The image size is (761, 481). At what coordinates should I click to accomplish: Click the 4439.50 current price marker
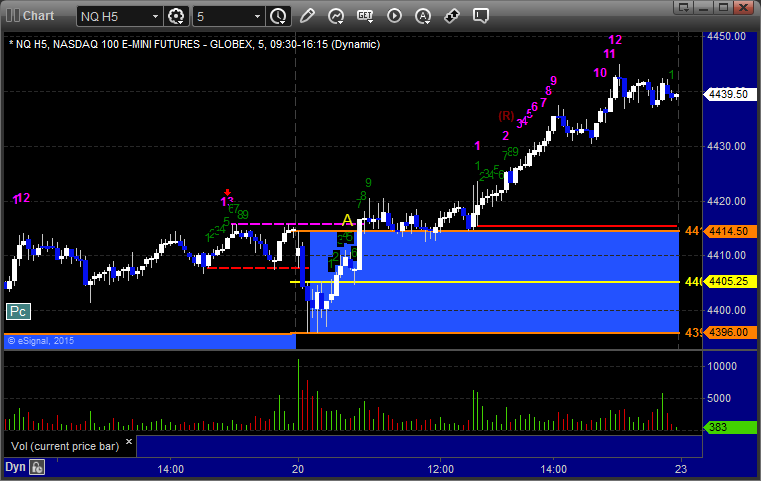(729, 94)
